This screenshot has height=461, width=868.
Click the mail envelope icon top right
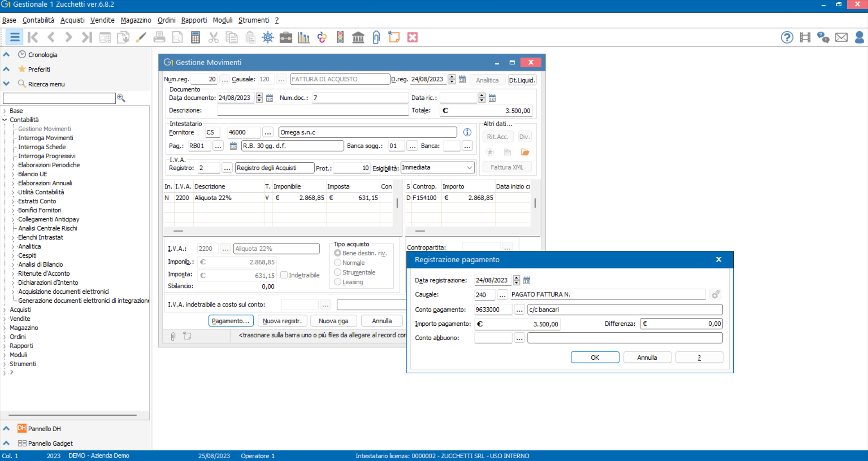842,37
